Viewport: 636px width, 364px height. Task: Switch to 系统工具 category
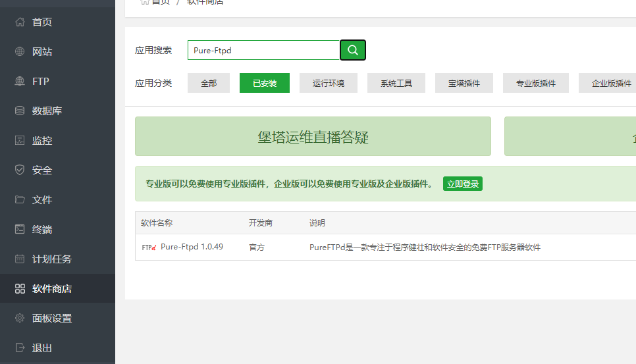(396, 83)
